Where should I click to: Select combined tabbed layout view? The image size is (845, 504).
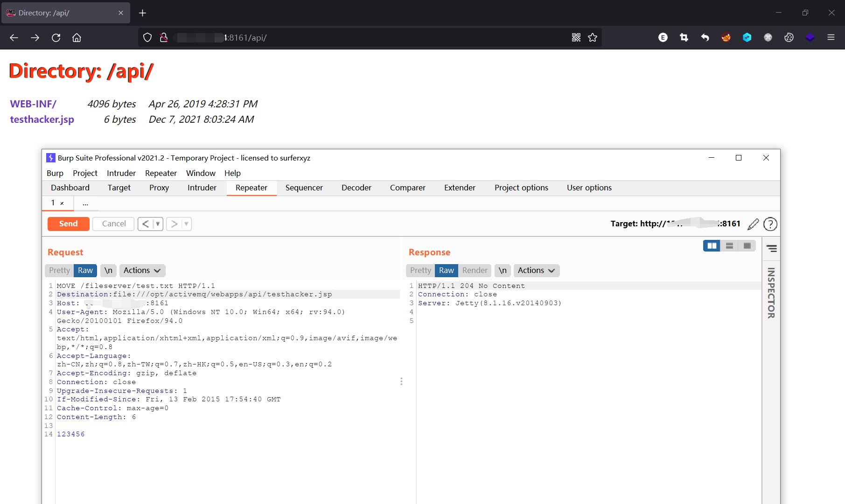[x=747, y=246]
